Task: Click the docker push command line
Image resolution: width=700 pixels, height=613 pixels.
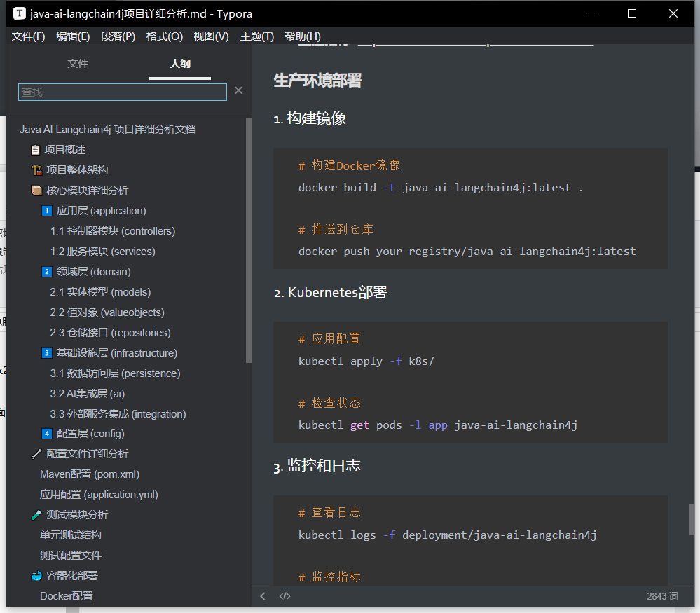Action: tap(467, 252)
